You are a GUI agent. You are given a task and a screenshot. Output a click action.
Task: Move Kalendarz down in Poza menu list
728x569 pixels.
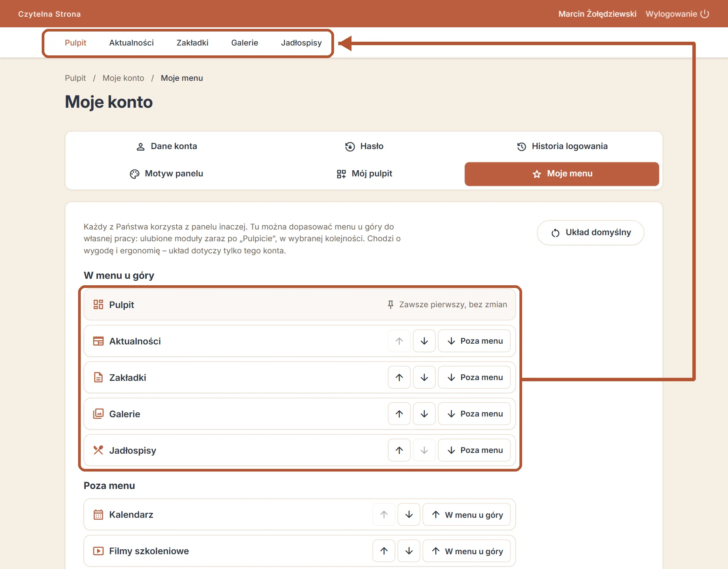click(x=409, y=515)
